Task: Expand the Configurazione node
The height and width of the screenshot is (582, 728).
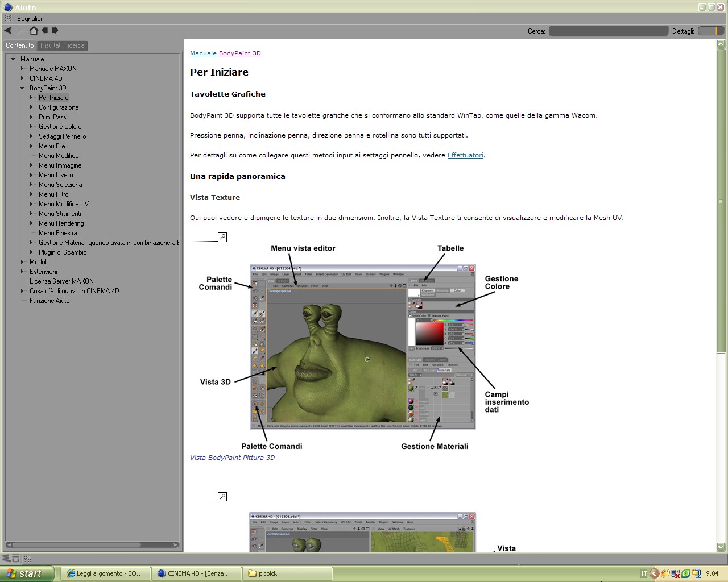Action: click(31, 107)
